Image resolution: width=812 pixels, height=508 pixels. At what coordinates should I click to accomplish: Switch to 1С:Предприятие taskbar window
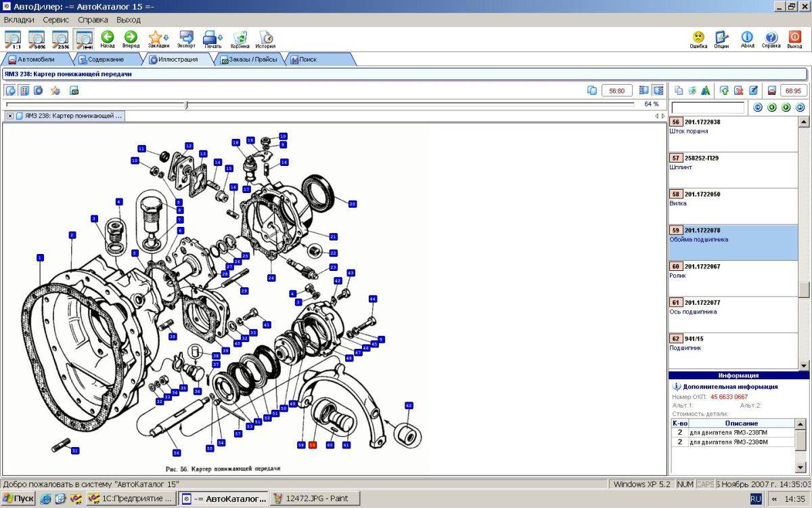[131, 499]
